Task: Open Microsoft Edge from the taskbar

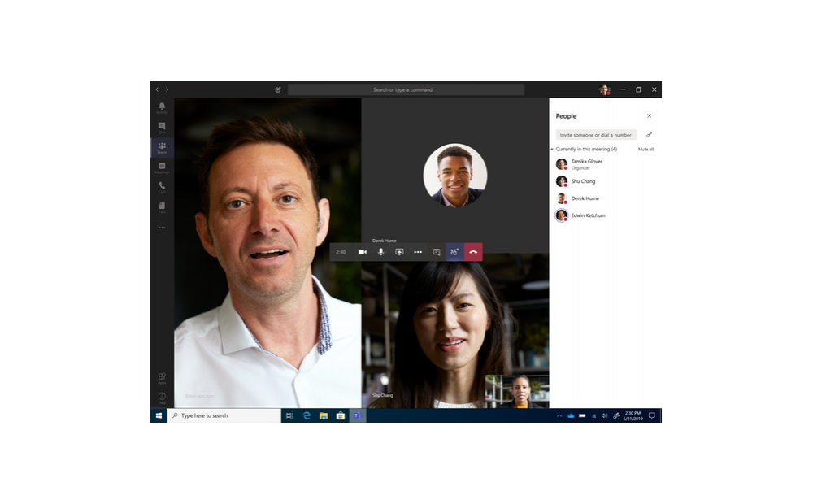Action: coord(307,415)
